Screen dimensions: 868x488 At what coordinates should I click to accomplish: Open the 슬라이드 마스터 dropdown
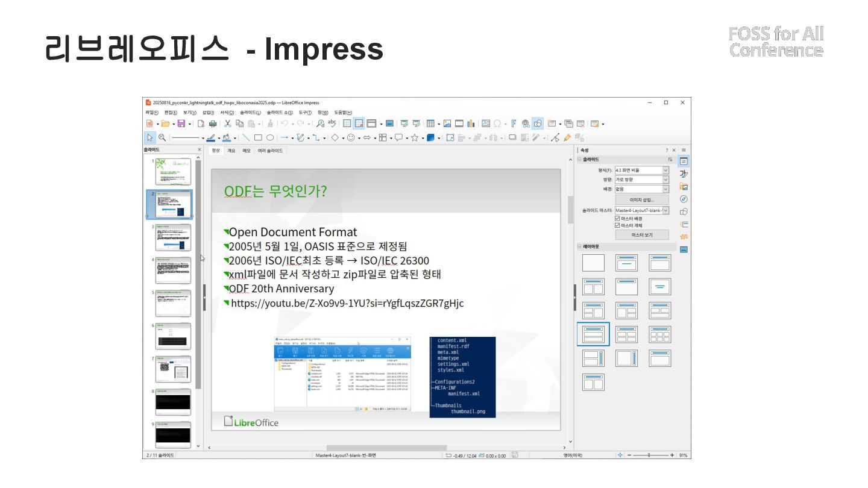pos(641,210)
